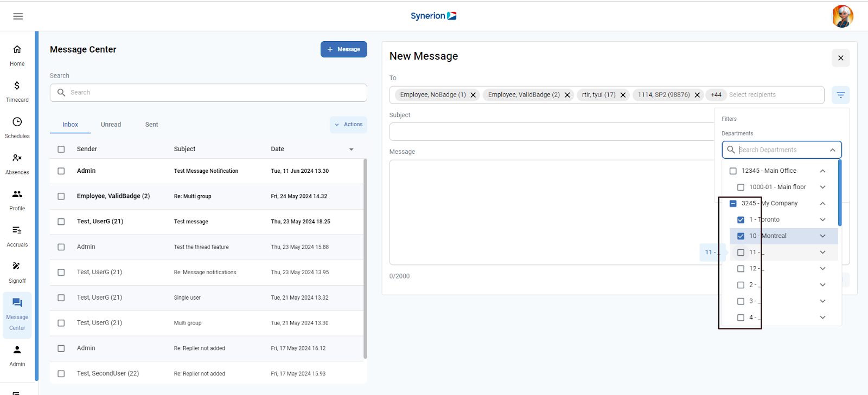The height and width of the screenshot is (395, 868).
Task: Expand the department 2 node
Action: (822, 284)
